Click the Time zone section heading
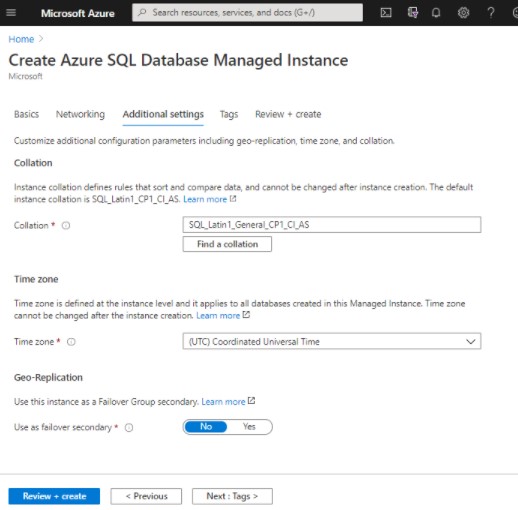This screenshot has height=510, width=518. 36,279
